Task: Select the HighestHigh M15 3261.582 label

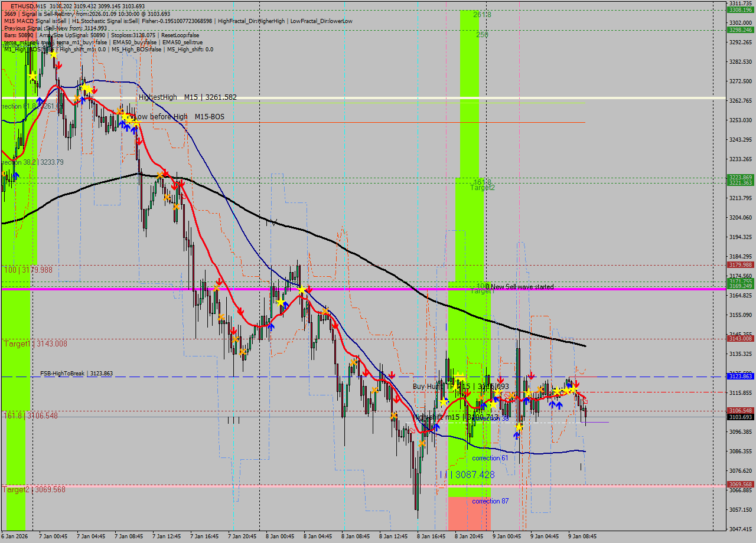Action: [x=187, y=97]
